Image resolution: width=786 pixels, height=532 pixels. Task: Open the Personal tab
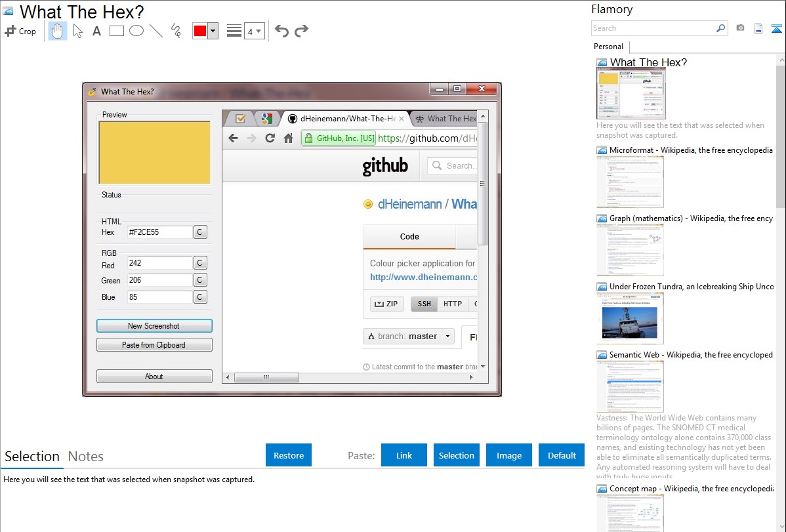pyautogui.click(x=609, y=46)
